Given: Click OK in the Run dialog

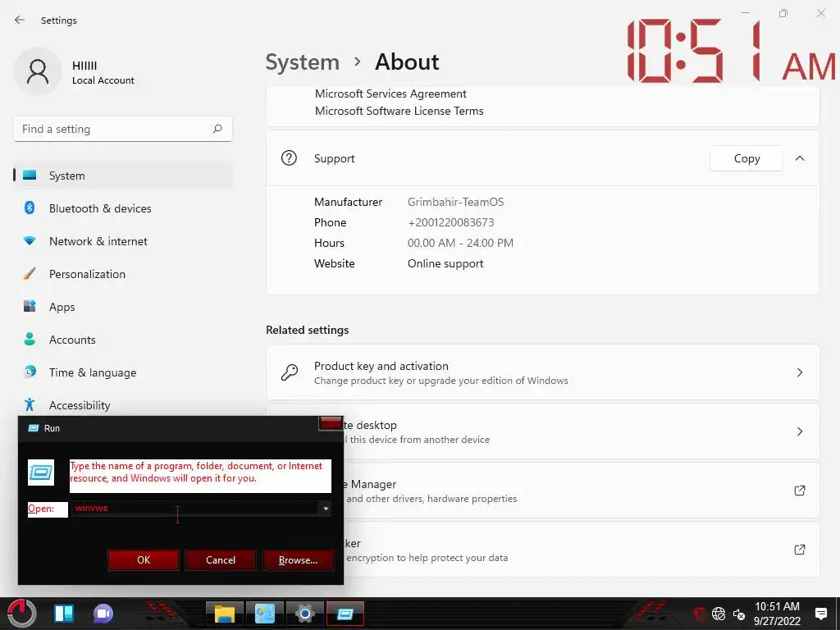Looking at the screenshot, I should (143, 559).
